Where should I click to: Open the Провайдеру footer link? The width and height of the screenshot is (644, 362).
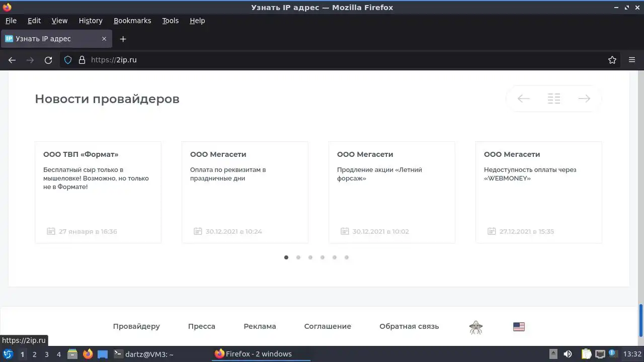(136, 326)
